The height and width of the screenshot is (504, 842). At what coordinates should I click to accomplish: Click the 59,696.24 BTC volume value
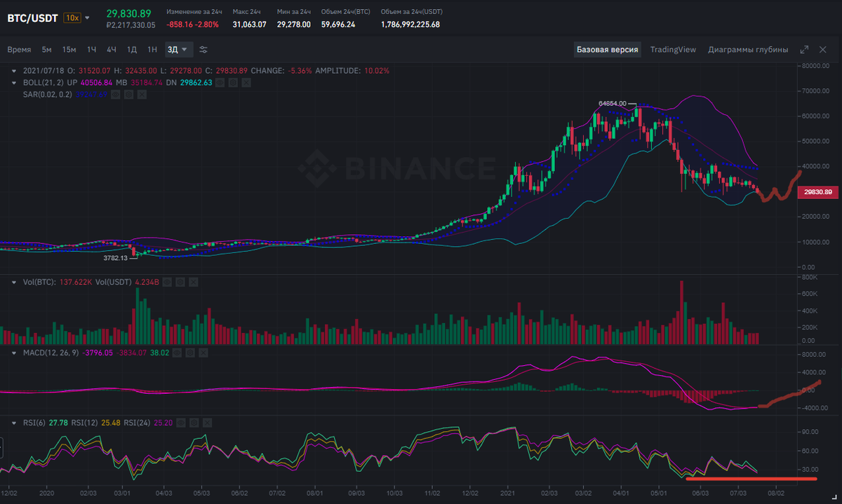point(338,25)
